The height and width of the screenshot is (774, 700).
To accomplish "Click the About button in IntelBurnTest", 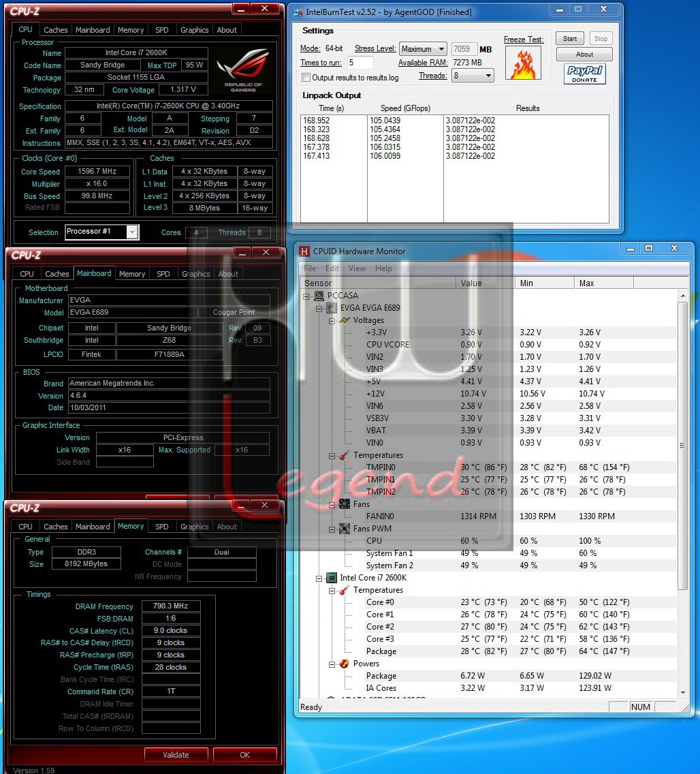I will click(584, 55).
